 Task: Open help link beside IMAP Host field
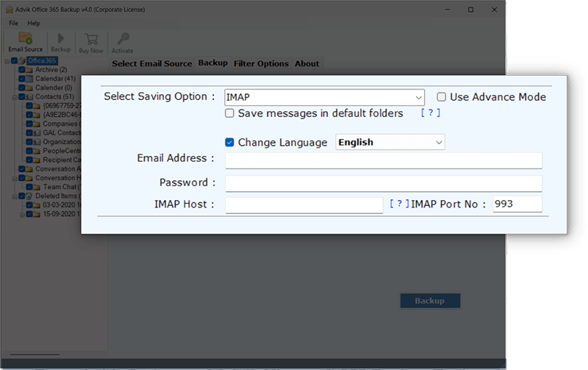(399, 203)
